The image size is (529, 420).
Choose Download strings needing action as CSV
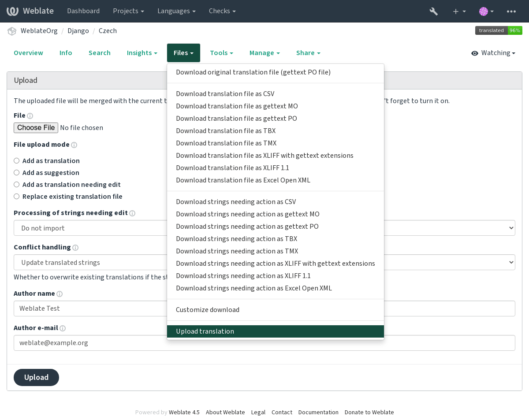pos(276,202)
